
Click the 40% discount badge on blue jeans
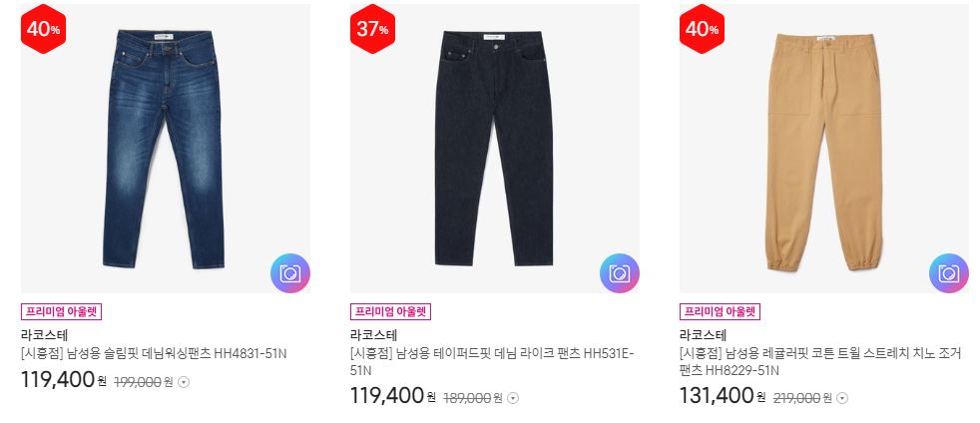(43, 29)
